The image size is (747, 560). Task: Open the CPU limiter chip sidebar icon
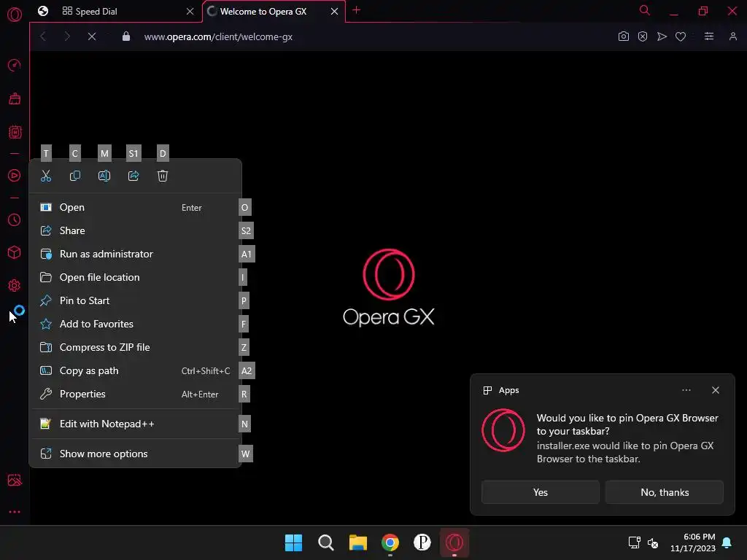pos(15,132)
